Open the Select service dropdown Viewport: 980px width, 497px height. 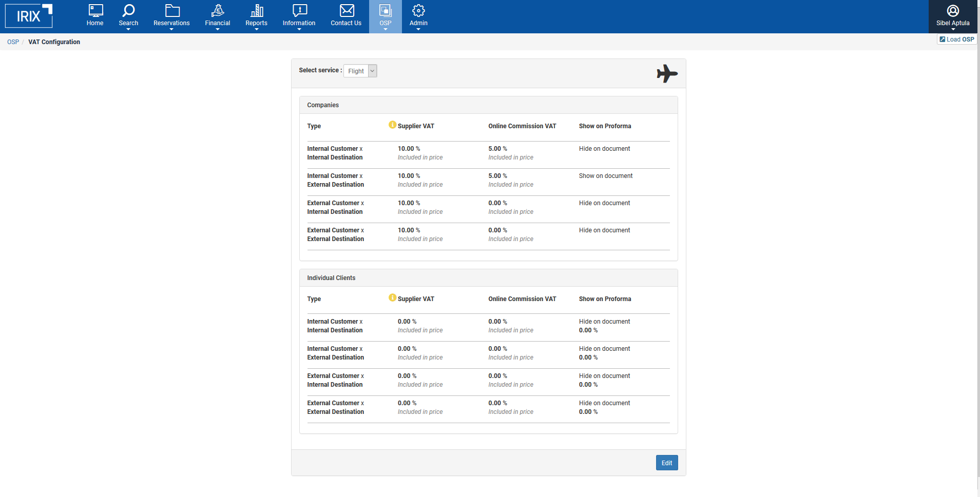coord(360,71)
